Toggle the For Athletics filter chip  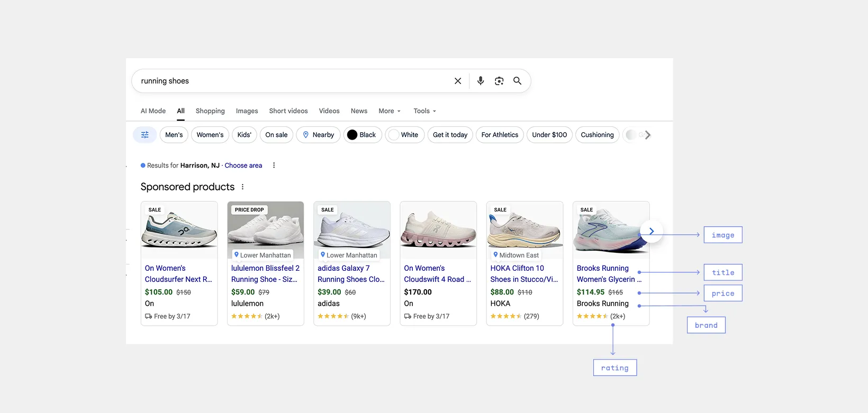click(x=500, y=135)
